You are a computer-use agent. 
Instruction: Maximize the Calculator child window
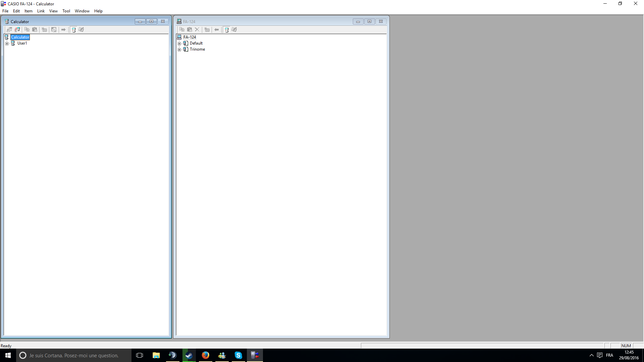(x=151, y=21)
